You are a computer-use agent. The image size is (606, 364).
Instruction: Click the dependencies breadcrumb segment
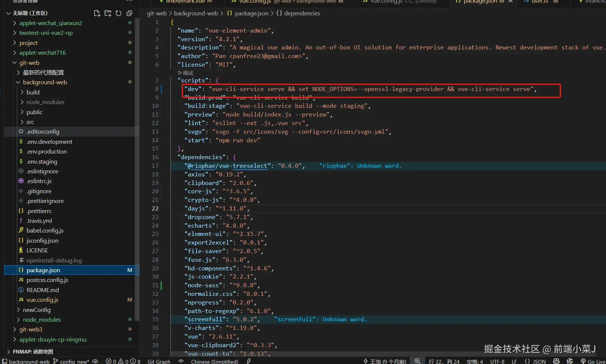[298, 13]
